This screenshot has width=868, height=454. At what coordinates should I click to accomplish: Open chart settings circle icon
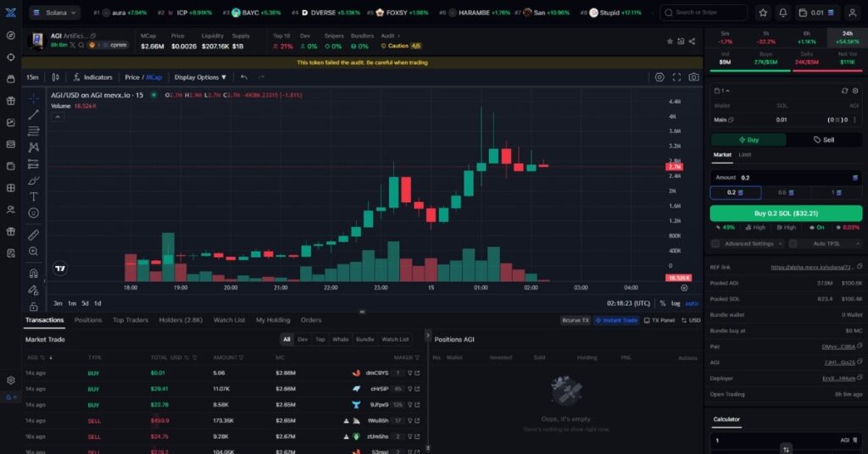(659, 77)
